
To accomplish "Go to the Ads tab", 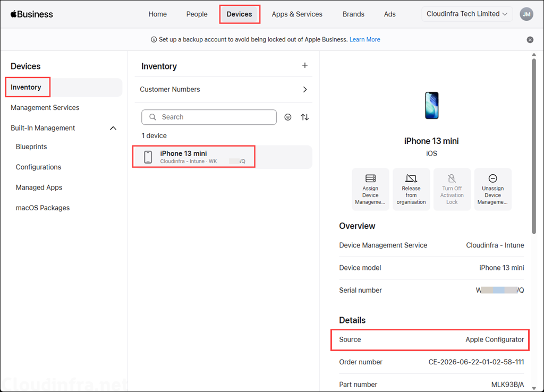I will pyautogui.click(x=389, y=14).
